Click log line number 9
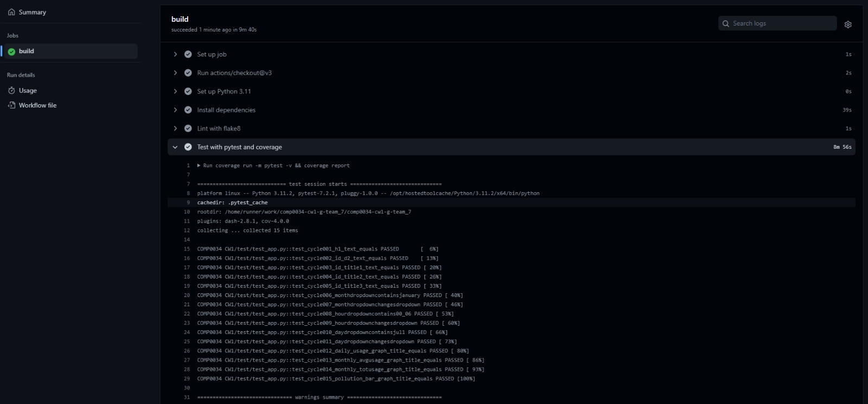The height and width of the screenshot is (404, 868). (x=188, y=203)
